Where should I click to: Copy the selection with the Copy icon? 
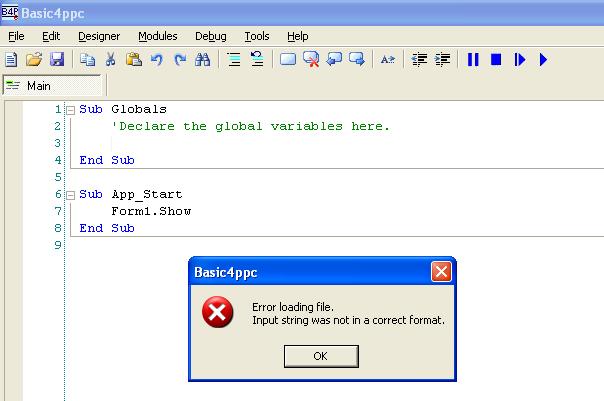tap(87, 60)
